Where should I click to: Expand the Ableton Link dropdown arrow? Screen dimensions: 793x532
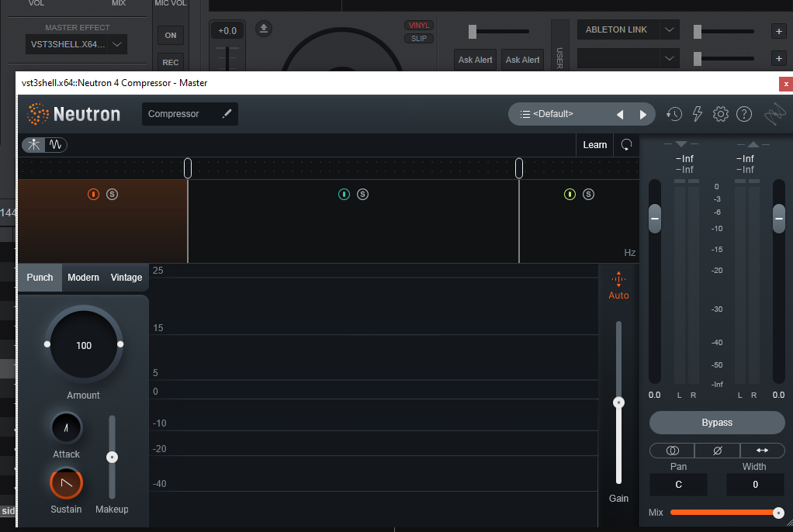pos(669,29)
